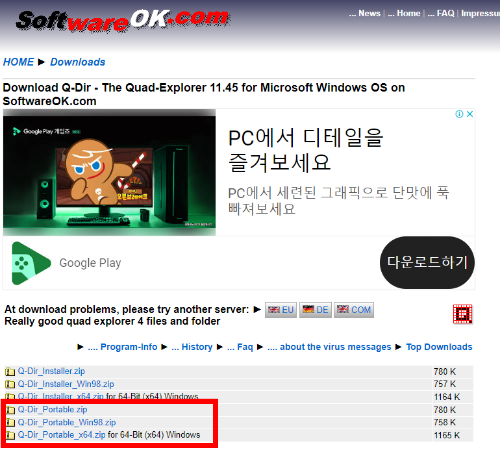Click the Download Q-Dir page heading
The height and width of the screenshot is (459, 500).
click(x=204, y=94)
